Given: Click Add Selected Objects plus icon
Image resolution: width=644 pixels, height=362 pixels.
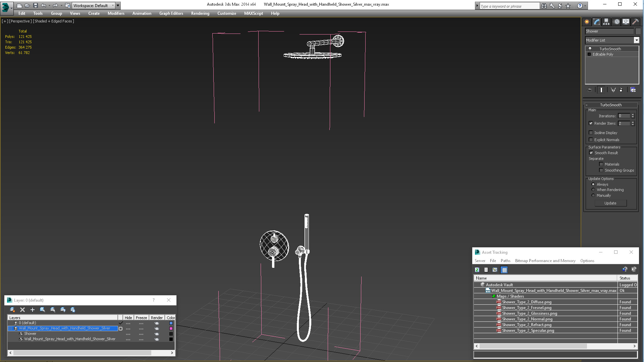Looking at the screenshot, I should pyautogui.click(x=33, y=310).
